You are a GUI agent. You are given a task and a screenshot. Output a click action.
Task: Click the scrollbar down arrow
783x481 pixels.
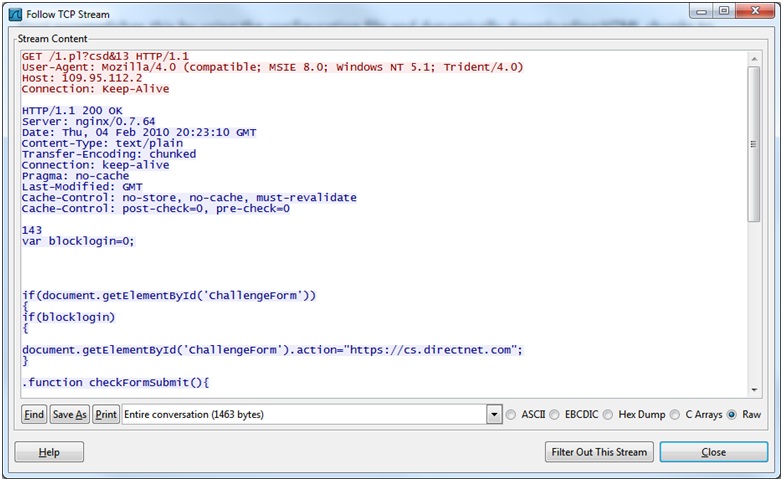754,390
